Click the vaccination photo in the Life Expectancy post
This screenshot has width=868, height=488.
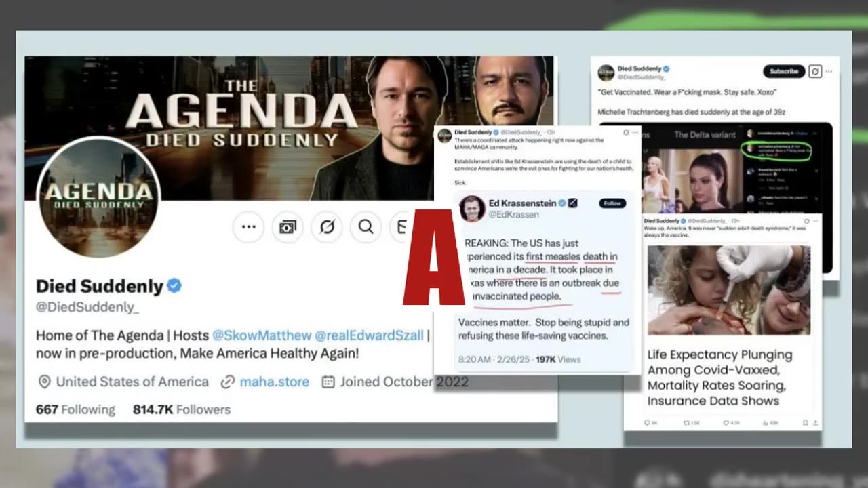click(729, 290)
